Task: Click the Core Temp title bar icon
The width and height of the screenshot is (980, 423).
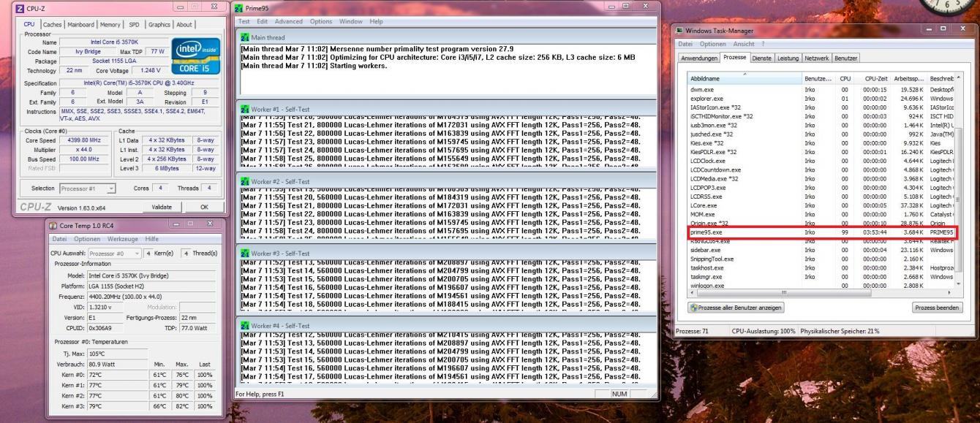Action: pos(53,225)
